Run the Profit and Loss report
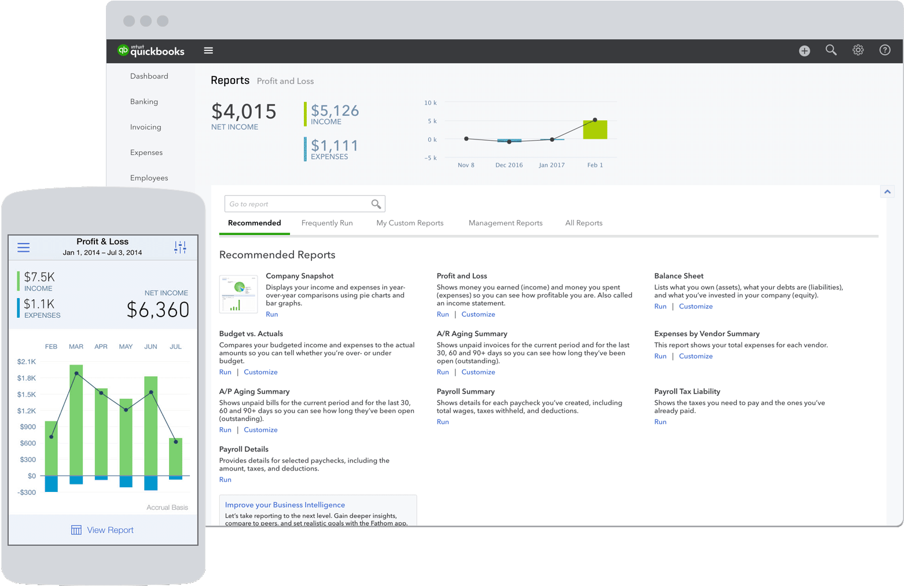Image resolution: width=904 pixels, height=588 pixels. point(443,314)
